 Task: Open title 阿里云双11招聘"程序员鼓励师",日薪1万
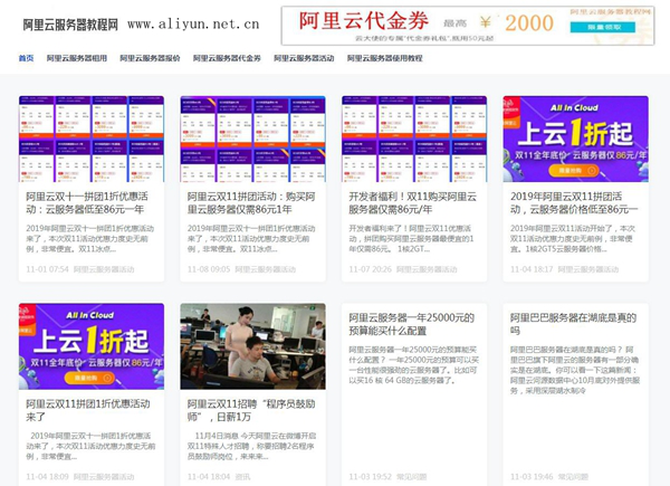[x=251, y=410]
